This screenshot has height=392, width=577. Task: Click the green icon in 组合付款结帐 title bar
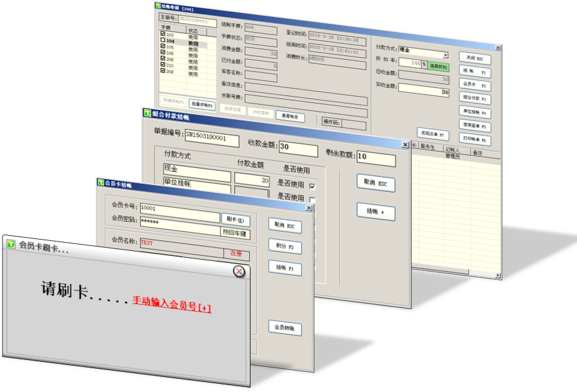pos(147,114)
